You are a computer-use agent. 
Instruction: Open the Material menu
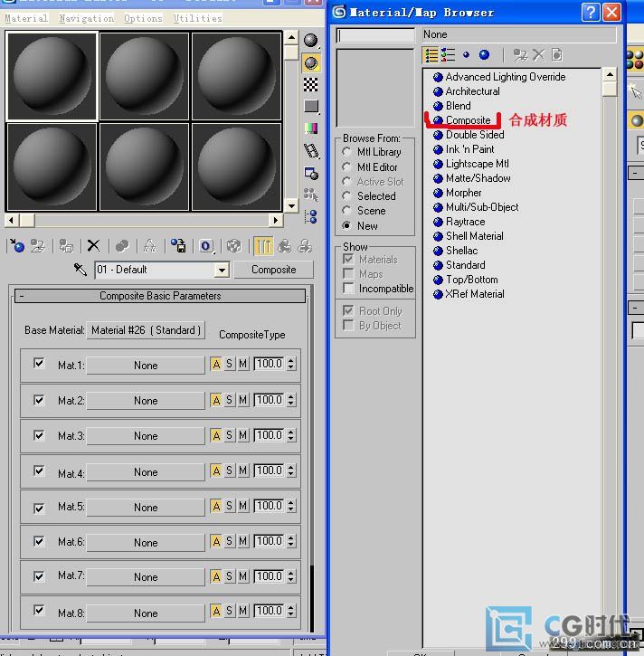(x=26, y=18)
